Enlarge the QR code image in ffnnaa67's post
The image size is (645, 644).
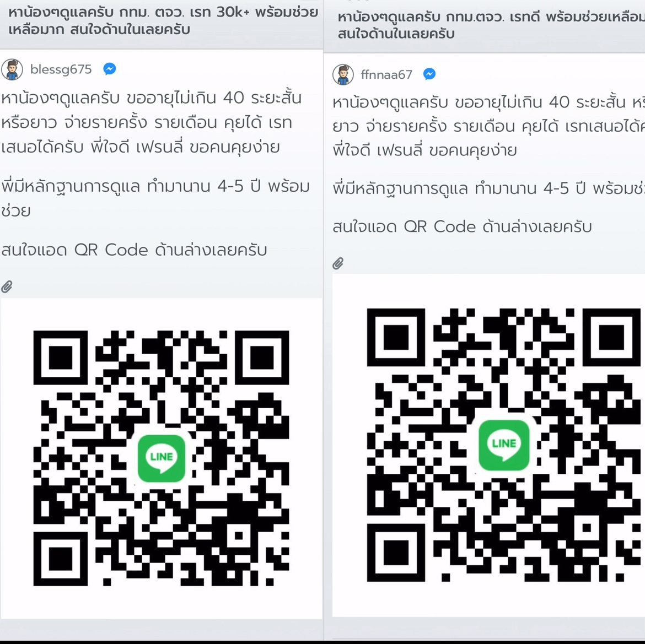(488, 445)
